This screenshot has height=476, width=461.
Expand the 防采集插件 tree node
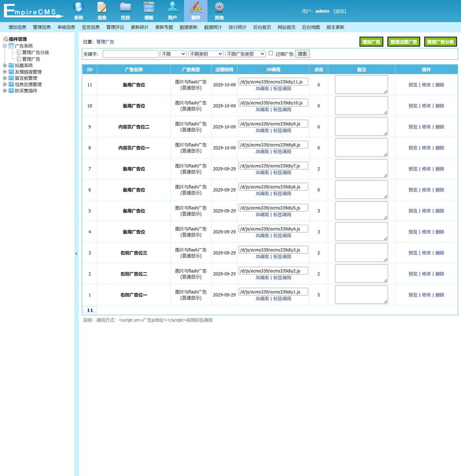tap(5, 91)
